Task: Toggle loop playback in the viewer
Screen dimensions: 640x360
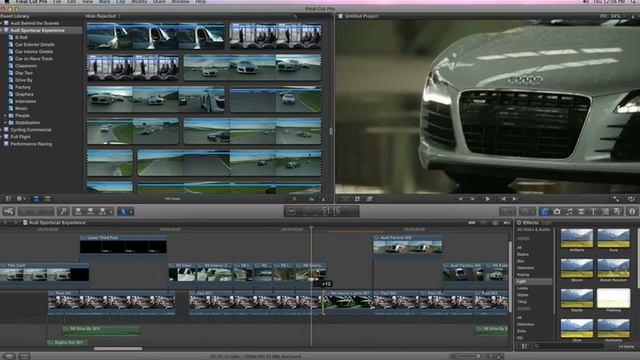Action: coord(631,199)
